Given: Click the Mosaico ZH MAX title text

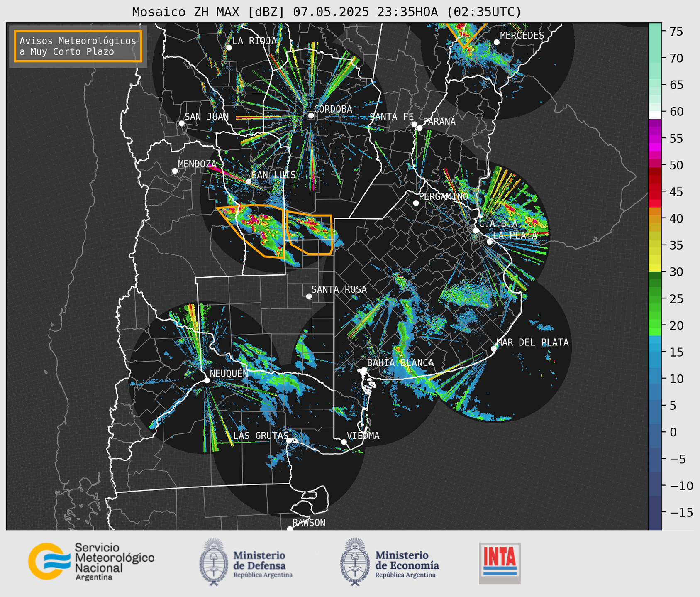Looking at the screenshot, I should click(x=327, y=12).
